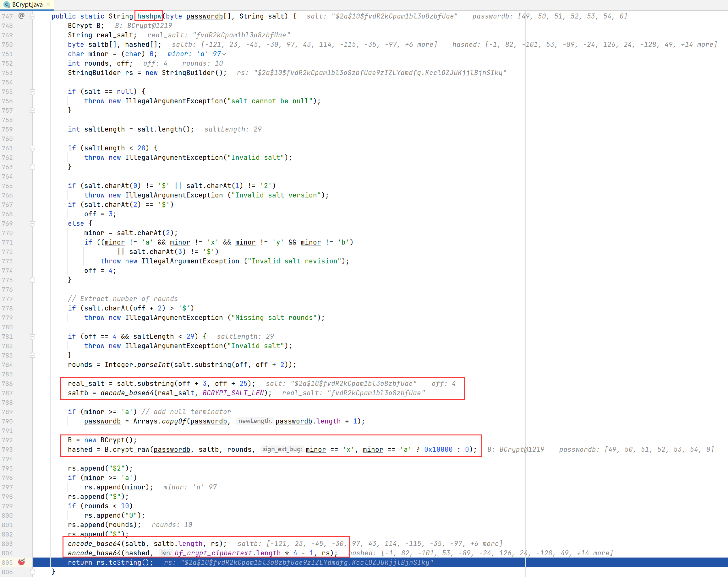Fold the else block at line 769
The image size is (728, 577).
[32, 224]
